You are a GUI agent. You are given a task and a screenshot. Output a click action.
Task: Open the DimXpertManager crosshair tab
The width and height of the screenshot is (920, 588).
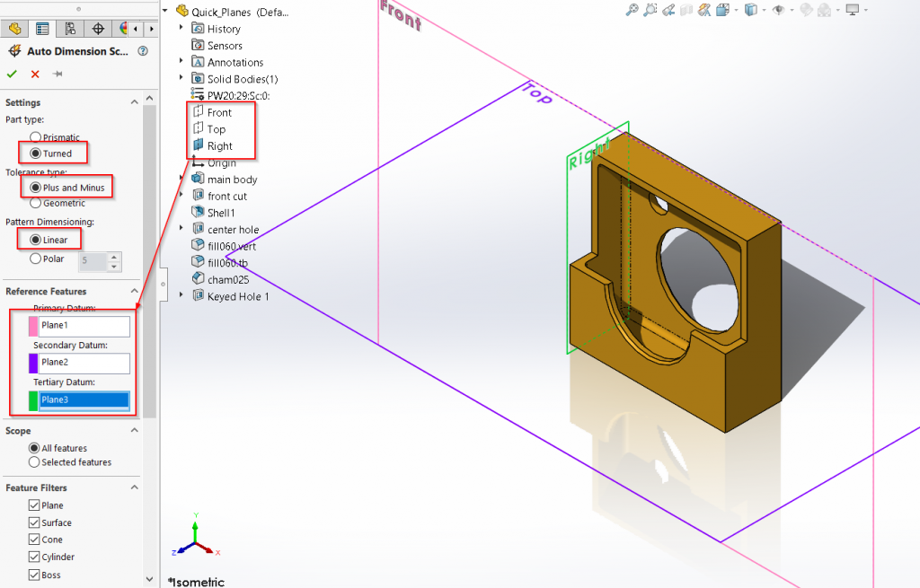99,29
